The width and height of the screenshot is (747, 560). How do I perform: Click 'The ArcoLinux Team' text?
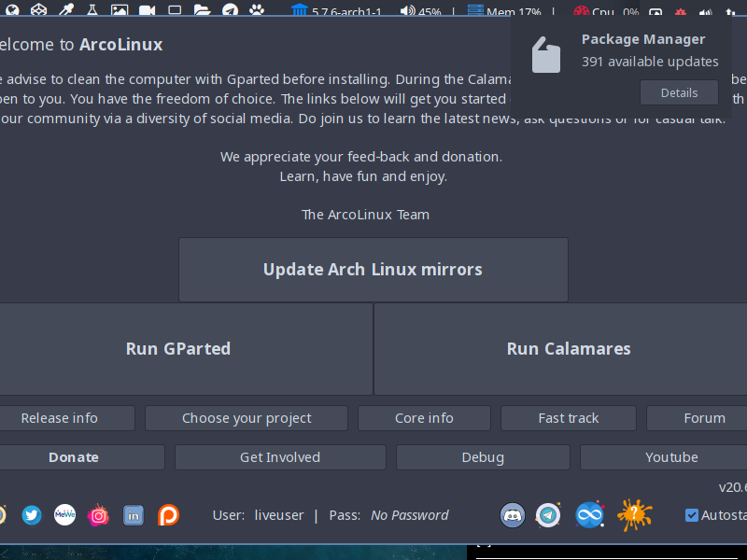365,215
